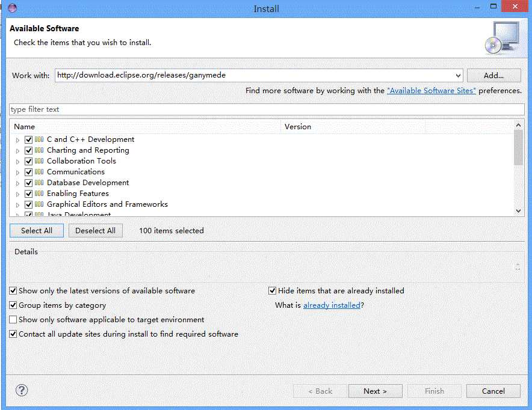The image size is (532, 410).
Task: Click scroll down arrow of software list
Action: click(518, 211)
